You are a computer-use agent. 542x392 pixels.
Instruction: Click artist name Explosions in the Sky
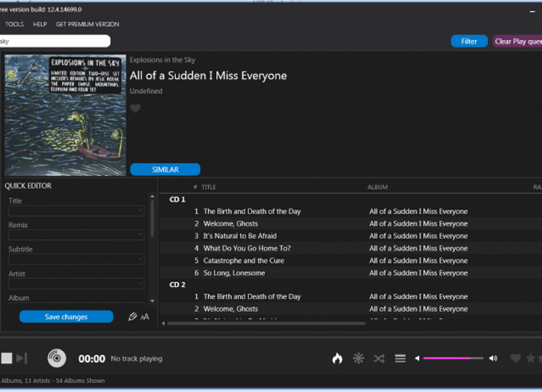click(x=163, y=60)
